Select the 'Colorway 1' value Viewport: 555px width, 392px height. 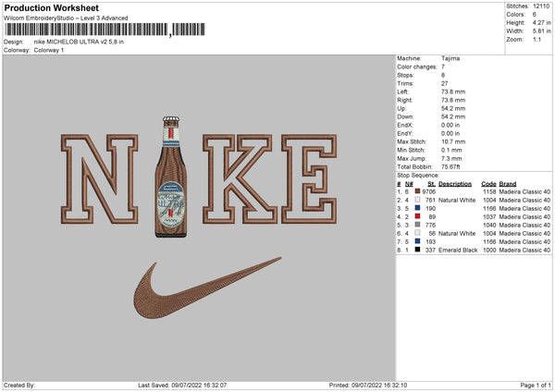pyautogui.click(x=49, y=50)
